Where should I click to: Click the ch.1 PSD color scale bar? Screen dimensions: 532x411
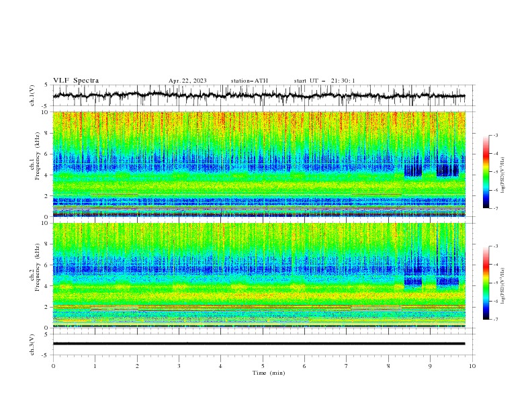click(486, 172)
